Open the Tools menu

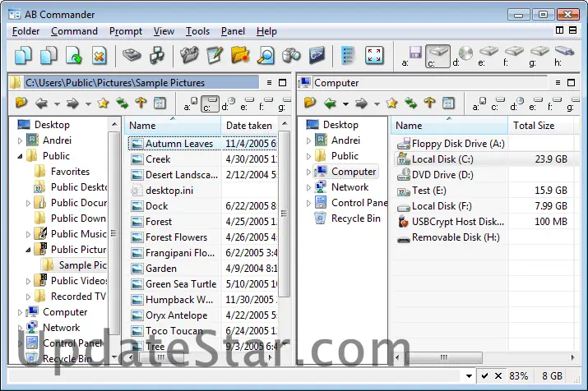pos(197,31)
